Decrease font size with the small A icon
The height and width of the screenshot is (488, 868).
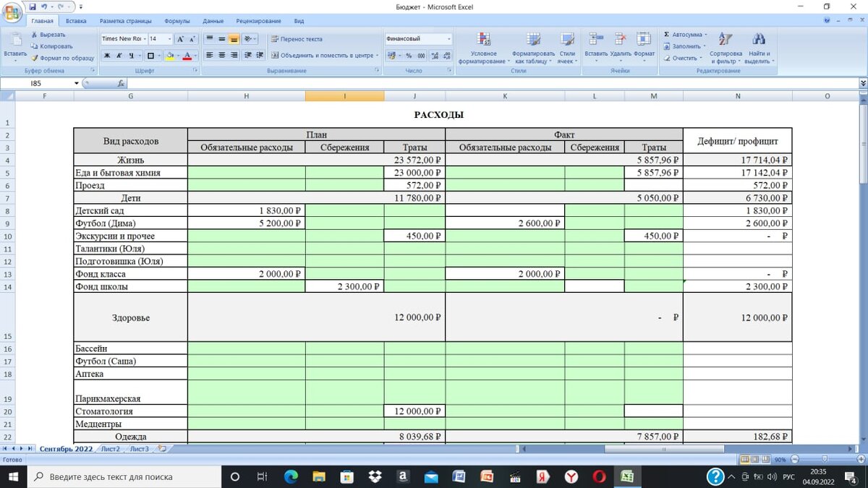point(192,39)
